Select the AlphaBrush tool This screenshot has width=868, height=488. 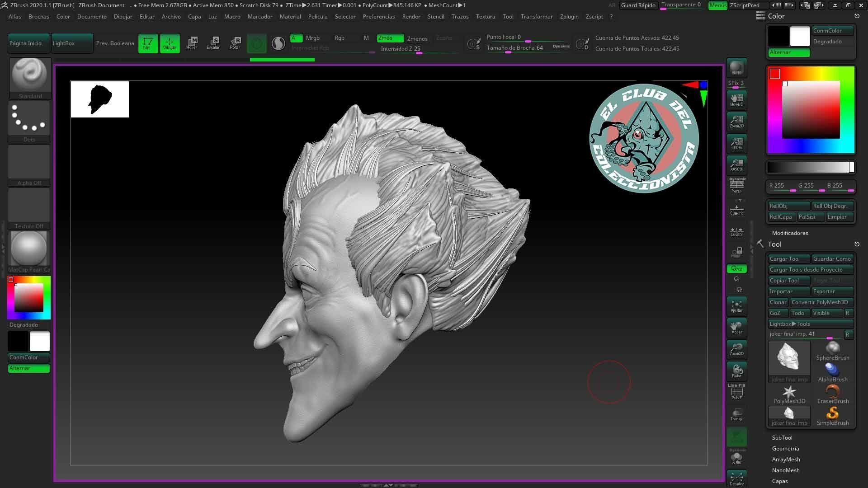point(833,372)
